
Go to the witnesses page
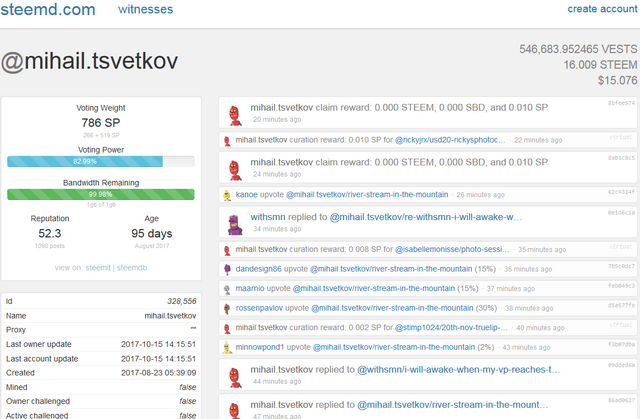(x=146, y=9)
